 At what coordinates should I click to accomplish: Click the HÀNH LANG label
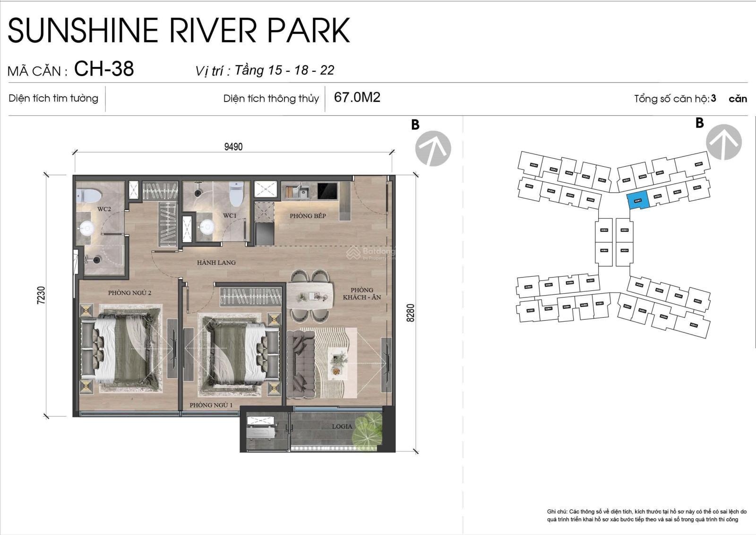(x=216, y=263)
